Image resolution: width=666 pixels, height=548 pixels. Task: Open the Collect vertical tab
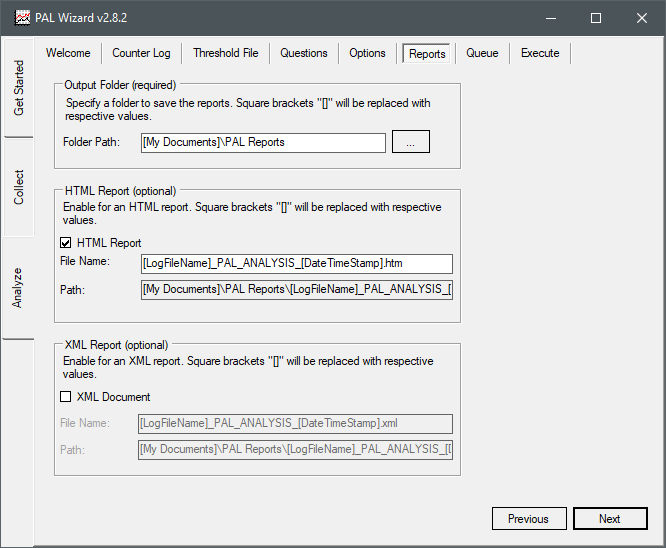coord(18,187)
